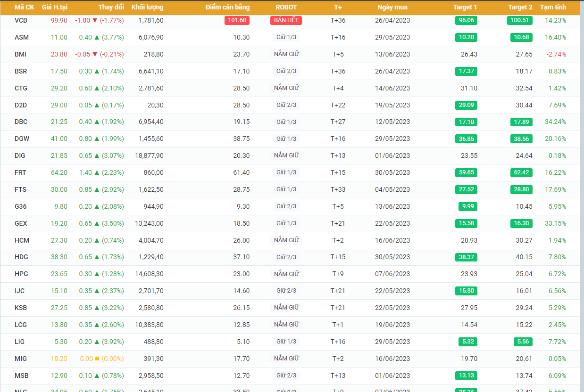Click the red BÁN HẾT badge
This screenshot has width=584, height=392.
[286, 21]
